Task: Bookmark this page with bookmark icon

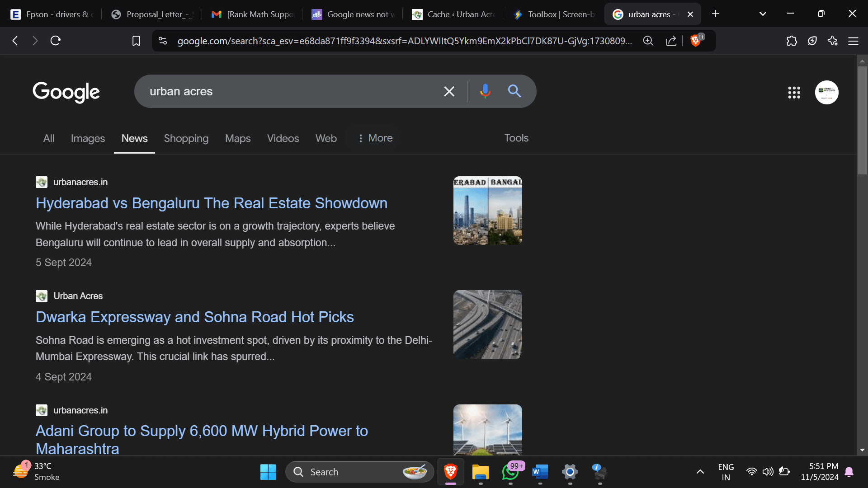Action: 136,41
